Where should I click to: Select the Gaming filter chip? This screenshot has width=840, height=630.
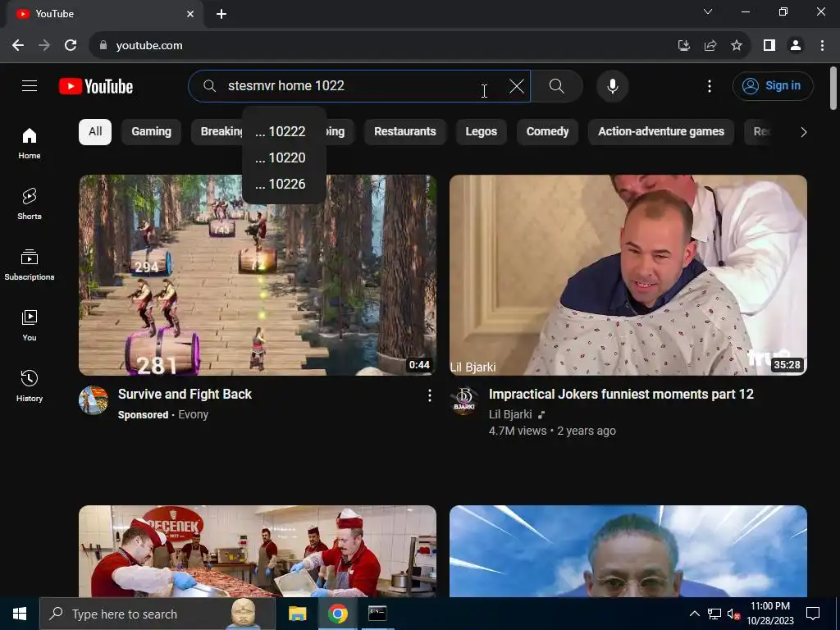[151, 132]
